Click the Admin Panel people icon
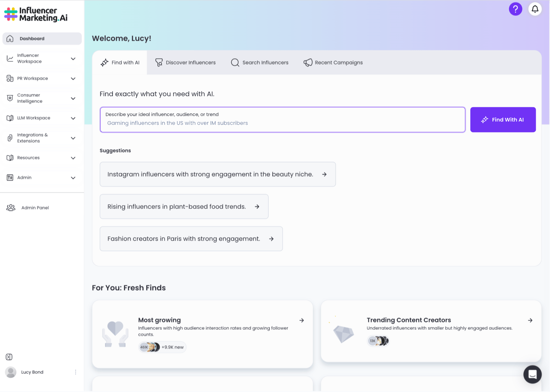 tap(11, 208)
